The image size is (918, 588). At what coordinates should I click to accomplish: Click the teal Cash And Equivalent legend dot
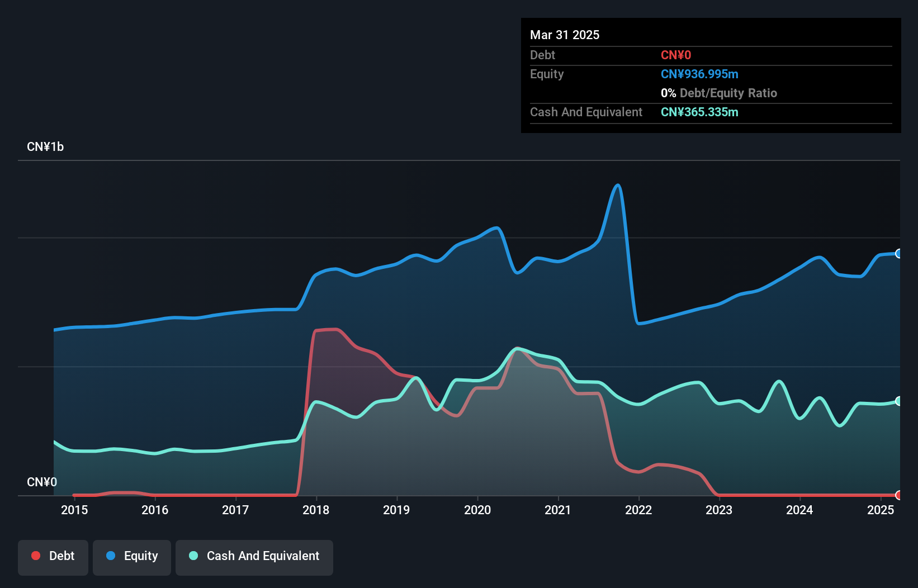tap(193, 556)
